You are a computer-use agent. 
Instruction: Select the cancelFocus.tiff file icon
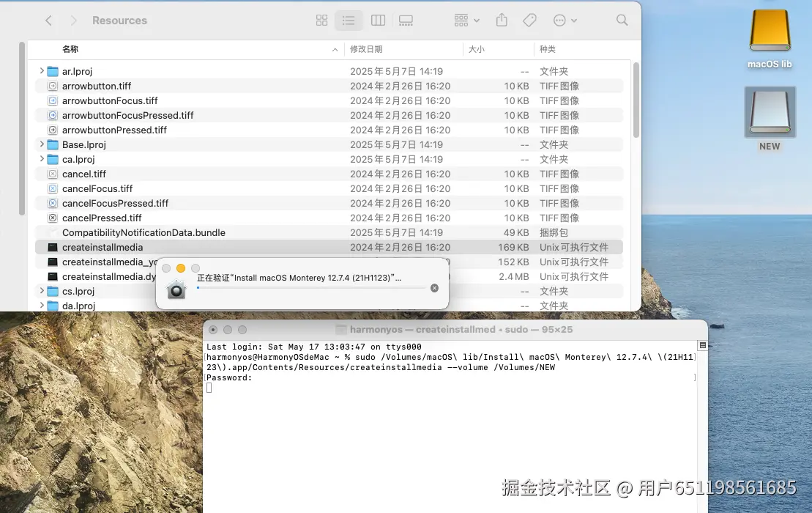click(x=53, y=188)
